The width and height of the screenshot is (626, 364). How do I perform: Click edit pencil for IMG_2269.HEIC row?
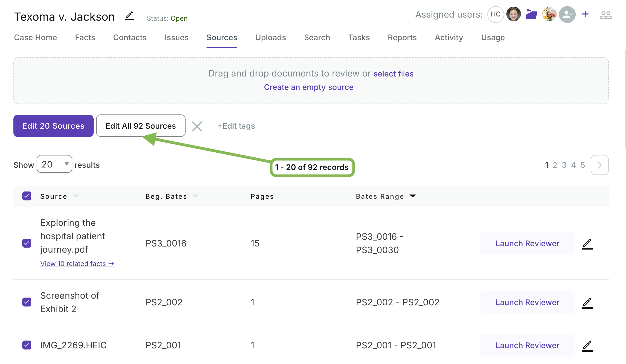[x=587, y=346]
